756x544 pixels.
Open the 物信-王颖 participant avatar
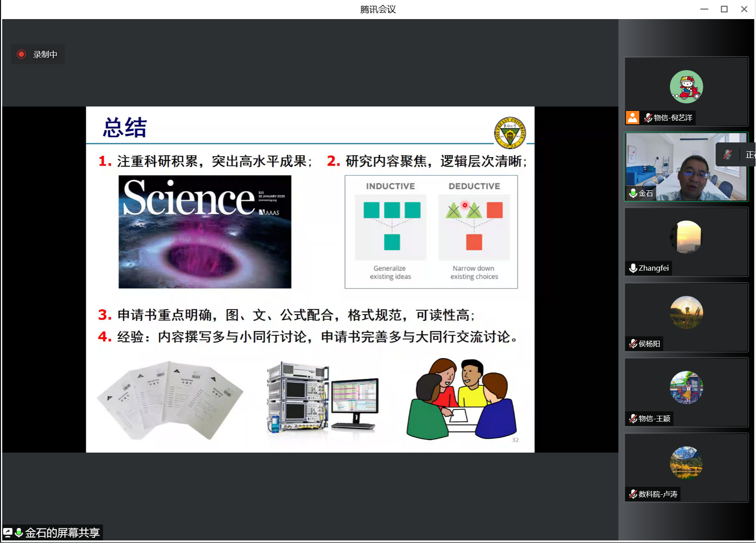pos(686,387)
